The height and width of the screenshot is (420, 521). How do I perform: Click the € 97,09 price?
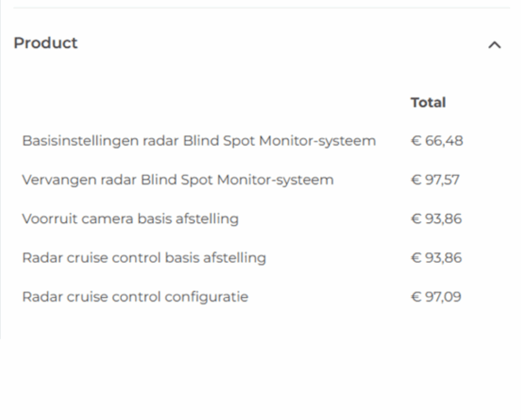click(436, 297)
